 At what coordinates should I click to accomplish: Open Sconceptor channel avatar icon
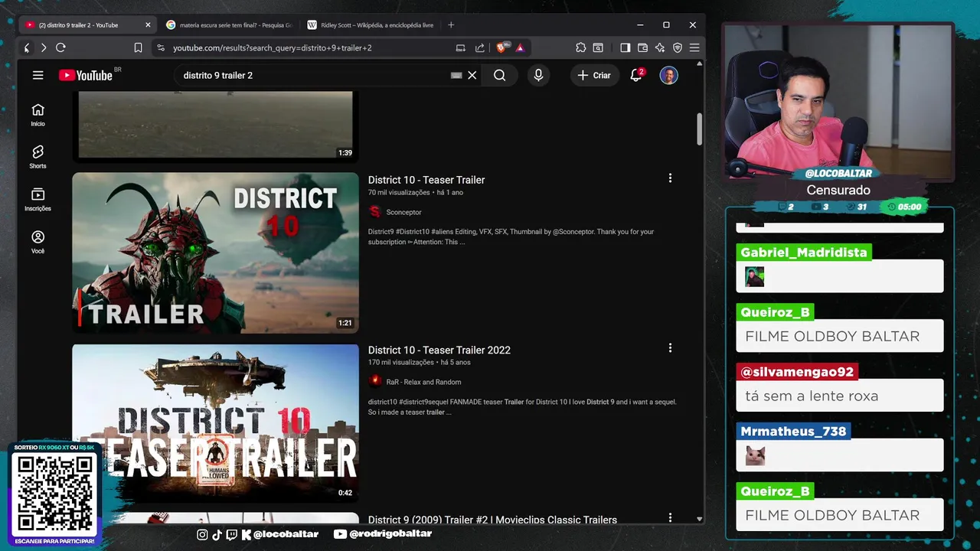[x=374, y=212]
